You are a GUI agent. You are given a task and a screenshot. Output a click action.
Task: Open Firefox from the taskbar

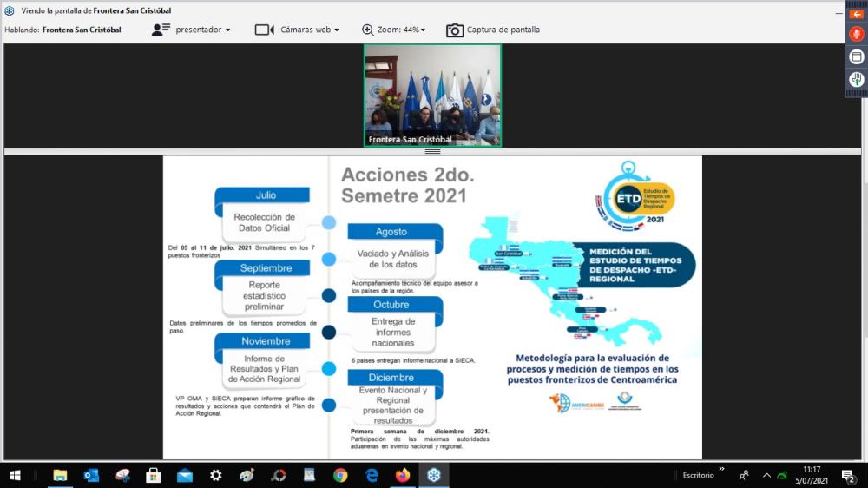[x=402, y=475]
